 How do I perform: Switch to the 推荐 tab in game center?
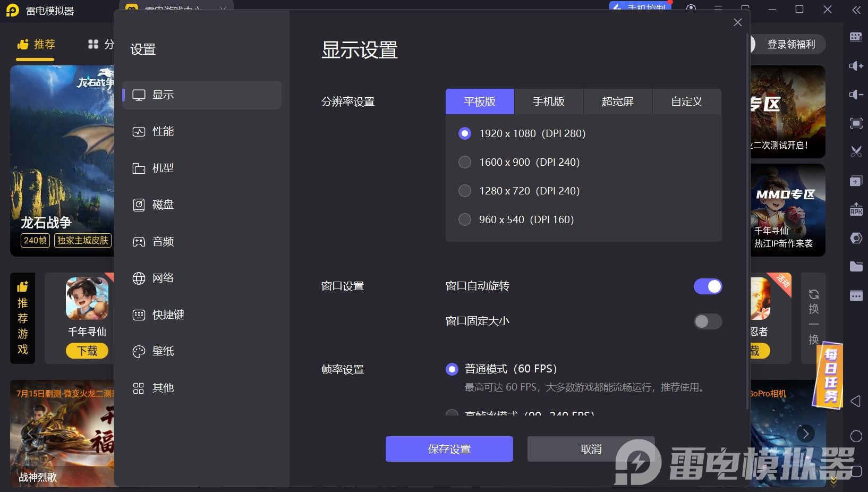pos(36,44)
